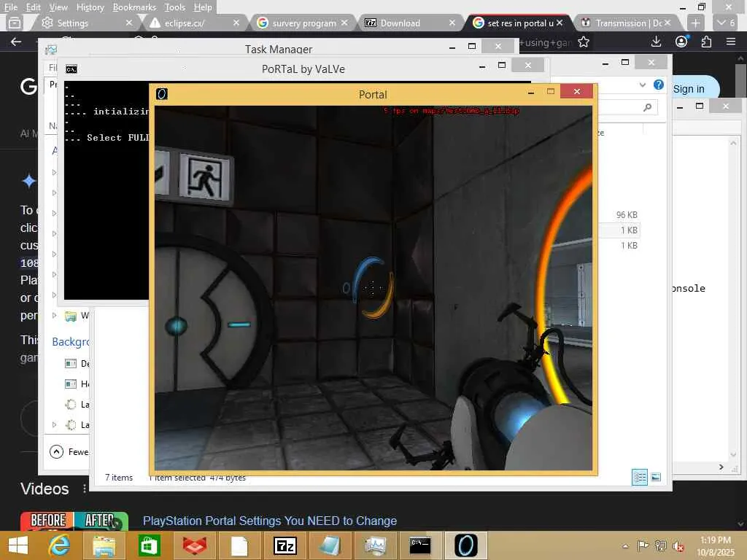Open a new browser tab with plus
747x560 pixels.
pyautogui.click(x=695, y=23)
